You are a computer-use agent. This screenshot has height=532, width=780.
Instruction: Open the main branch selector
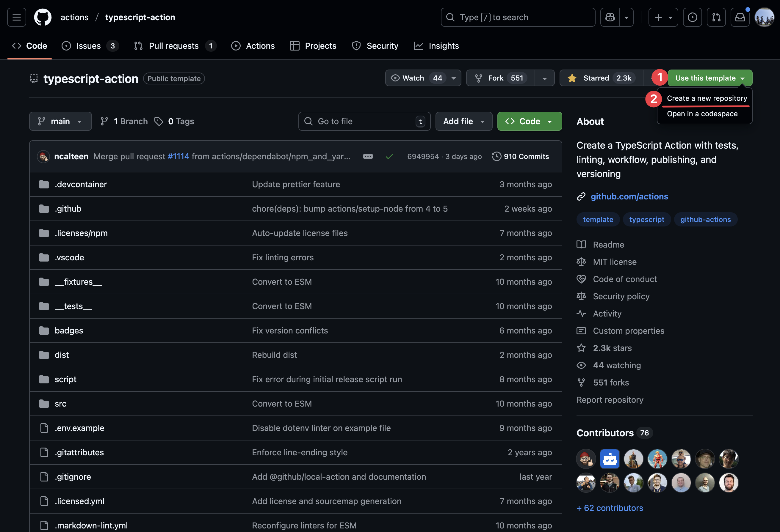[60, 121]
